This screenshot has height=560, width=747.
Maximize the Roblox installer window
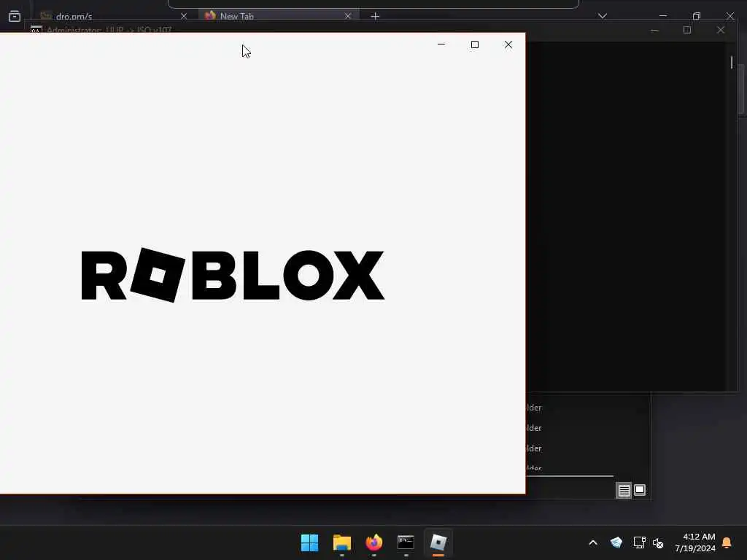click(x=474, y=44)
